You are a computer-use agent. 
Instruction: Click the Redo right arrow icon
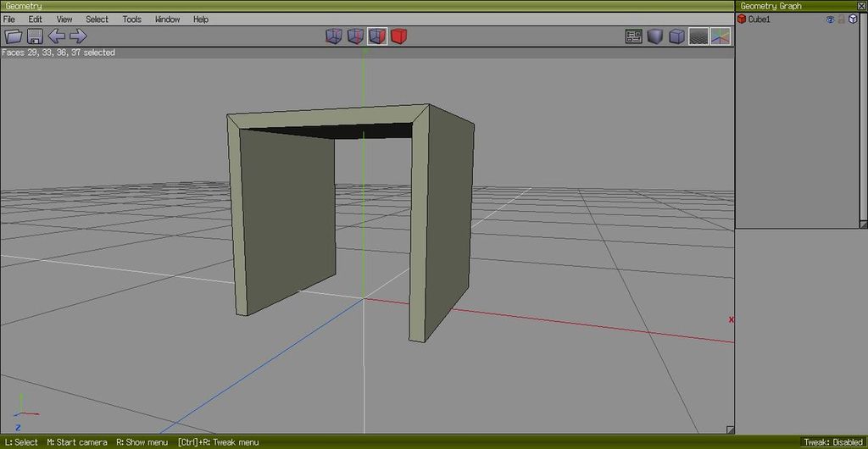pyautogui.click(x=78, y=36)
